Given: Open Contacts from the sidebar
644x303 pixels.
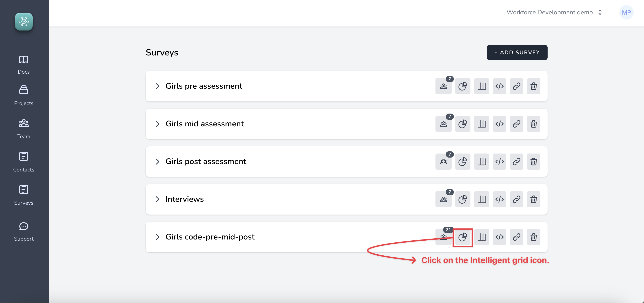Looking at the screenshot, I should [24, 162].
